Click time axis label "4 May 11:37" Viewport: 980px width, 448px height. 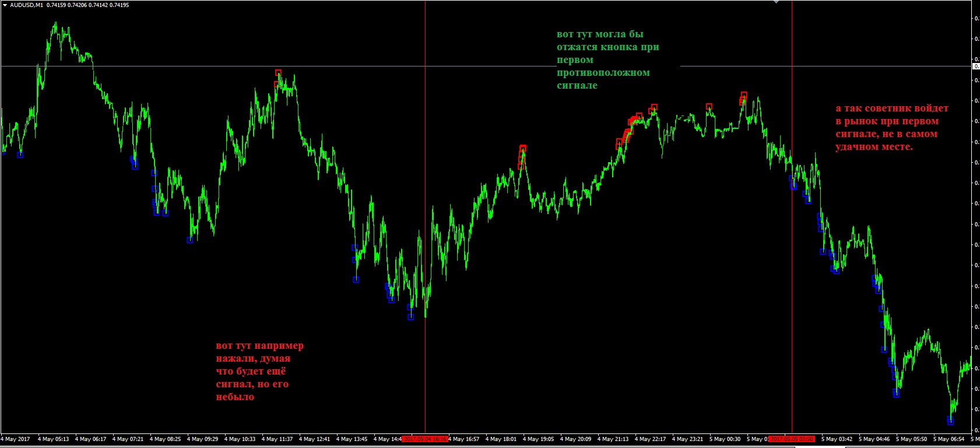tap(277, 439)
